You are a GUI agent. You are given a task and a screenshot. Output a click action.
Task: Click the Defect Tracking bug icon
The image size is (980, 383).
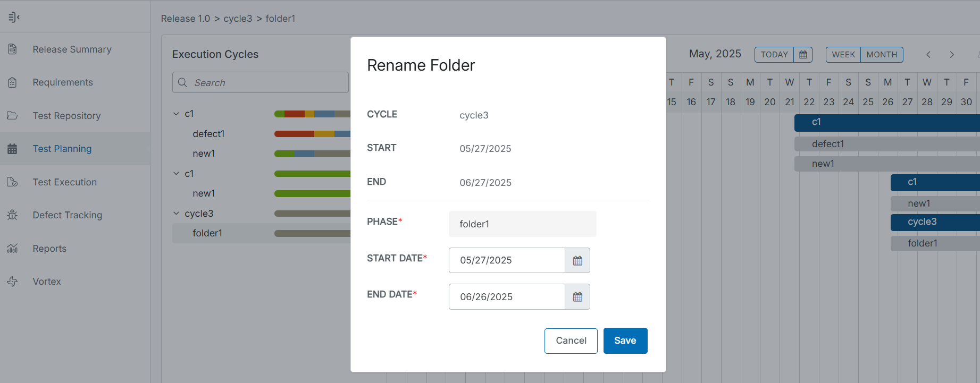12,215
